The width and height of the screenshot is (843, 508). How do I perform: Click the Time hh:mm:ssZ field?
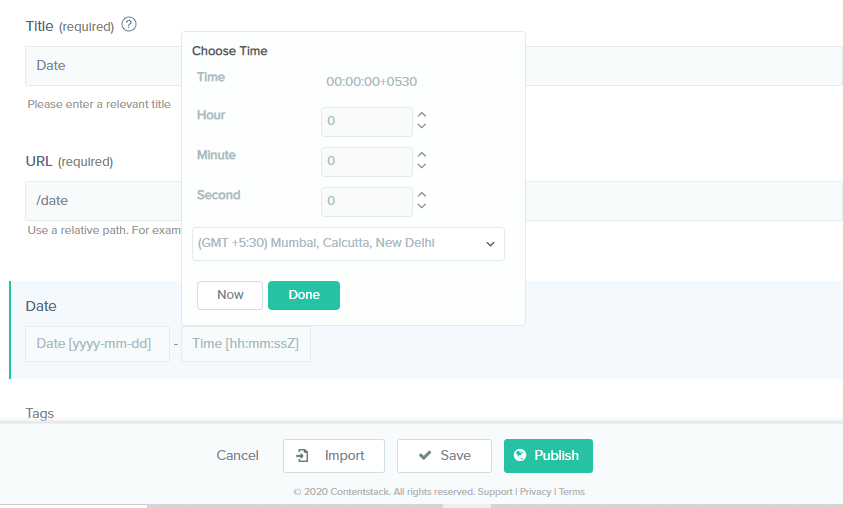click(x=246, y=344)
